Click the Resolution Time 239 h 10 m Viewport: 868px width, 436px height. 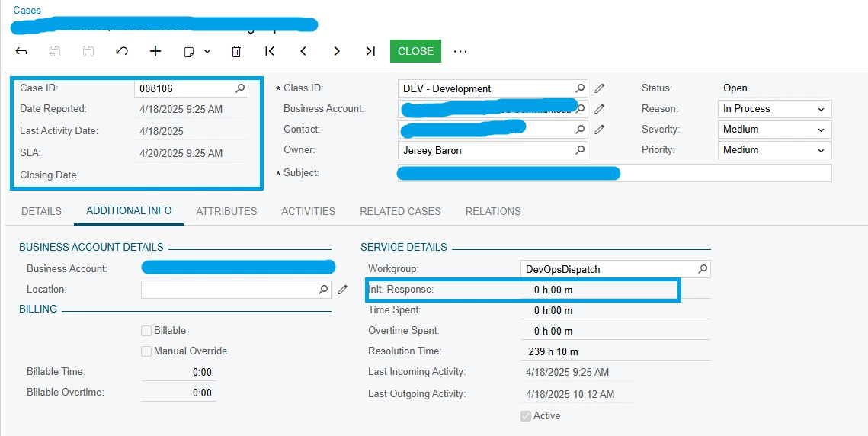tap(553, 352)
